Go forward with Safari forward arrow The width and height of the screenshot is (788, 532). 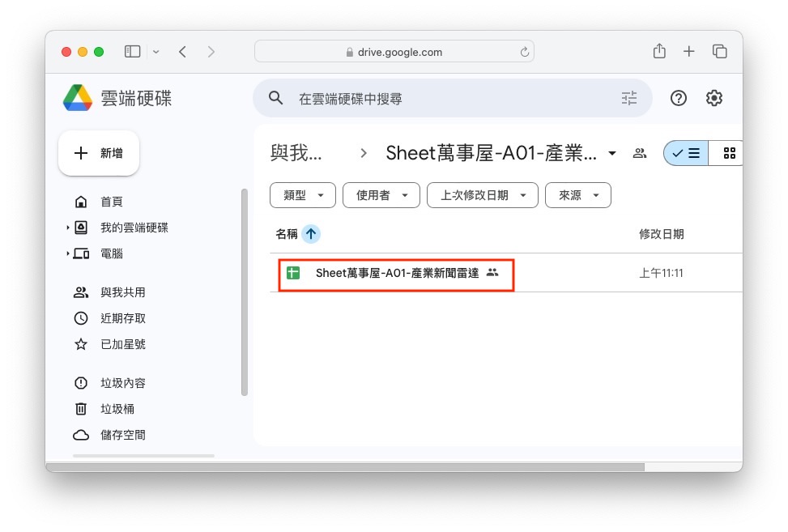[211, 51]
